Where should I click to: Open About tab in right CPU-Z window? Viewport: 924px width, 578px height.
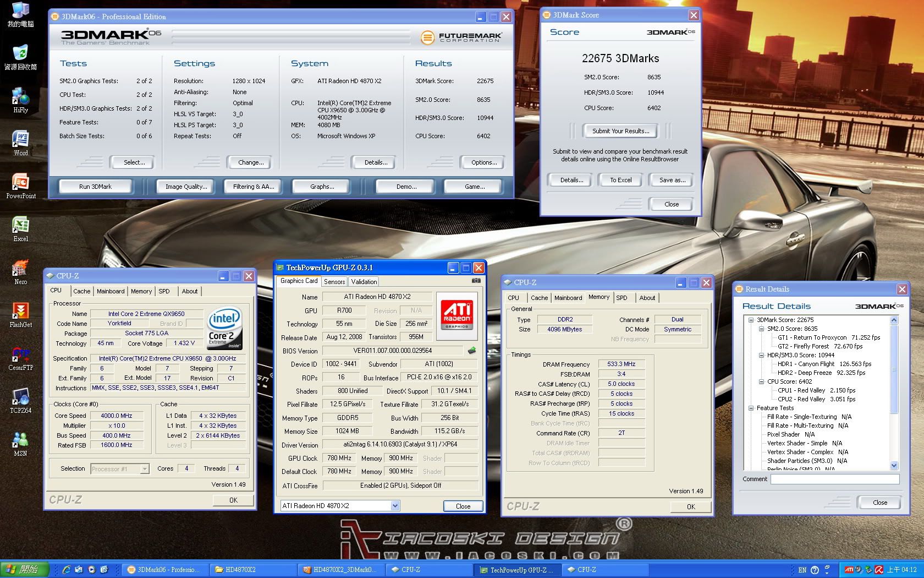tap(647, 298)
